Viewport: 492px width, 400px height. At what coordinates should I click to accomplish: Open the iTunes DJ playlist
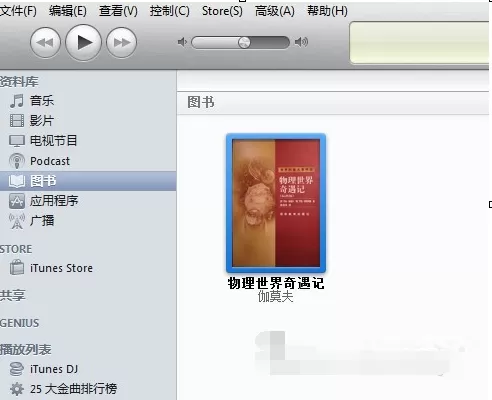[x=54, y=369]
